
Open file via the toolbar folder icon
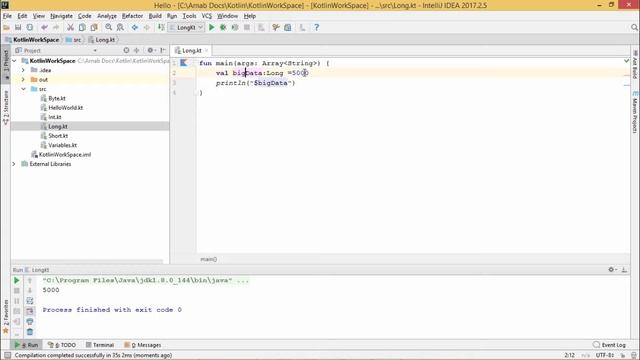pyautogui.click(x=6, y=27)
